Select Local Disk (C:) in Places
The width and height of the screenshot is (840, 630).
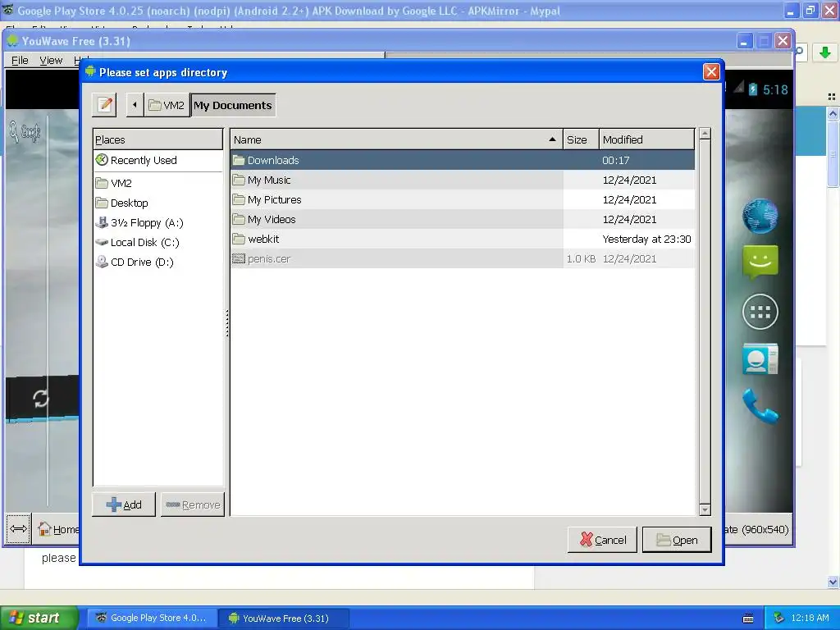[x=144, y=242]
